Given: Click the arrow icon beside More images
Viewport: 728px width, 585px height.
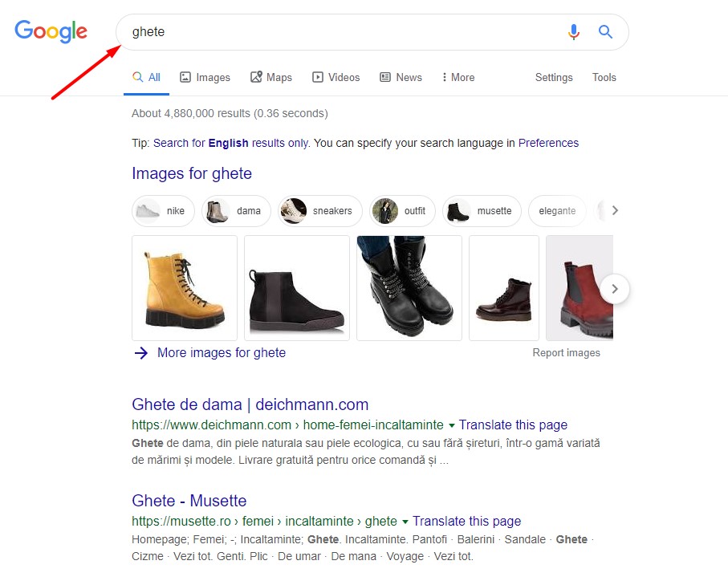Looking at the screenshot, I should tap(140, 353).
